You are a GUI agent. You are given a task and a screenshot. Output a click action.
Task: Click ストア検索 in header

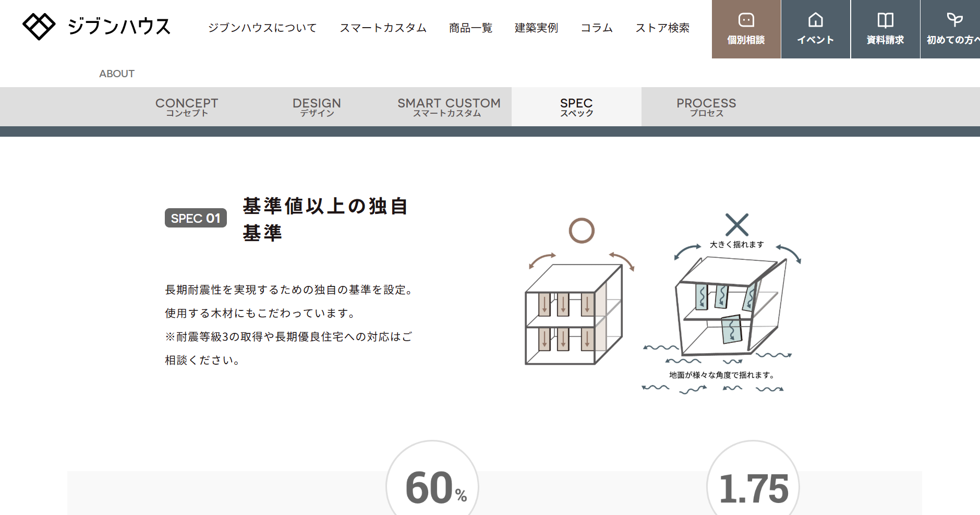point(662,28)
